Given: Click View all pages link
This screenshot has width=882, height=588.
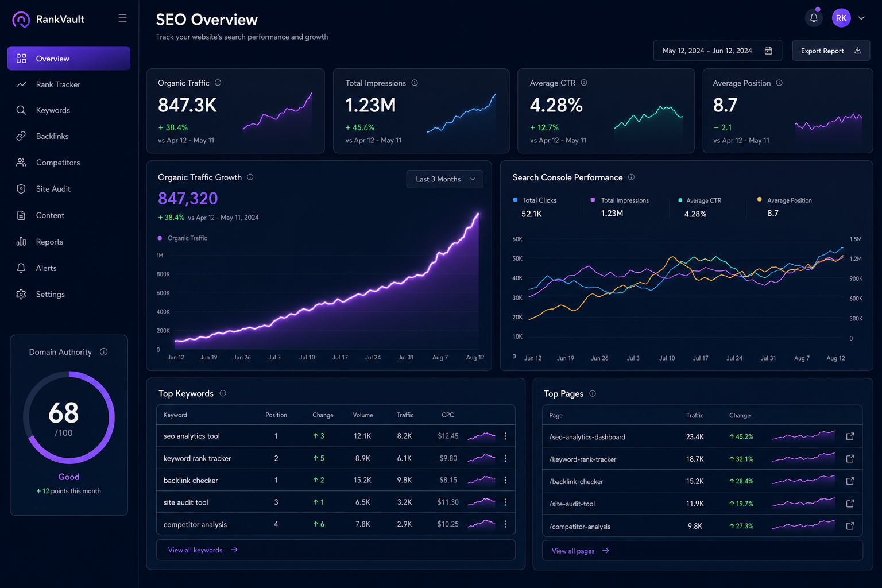Looking at the screenshot, I should point(581,551).
